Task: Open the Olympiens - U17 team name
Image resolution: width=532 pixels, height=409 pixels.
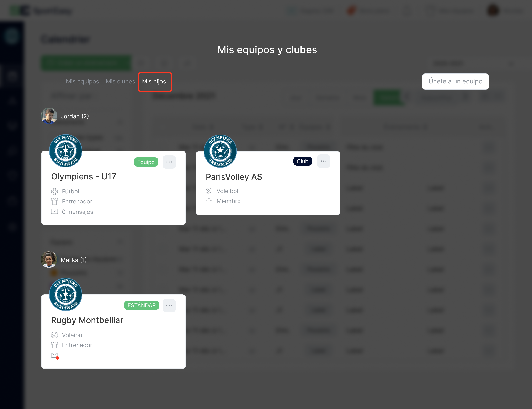Action: coord(84,176)
